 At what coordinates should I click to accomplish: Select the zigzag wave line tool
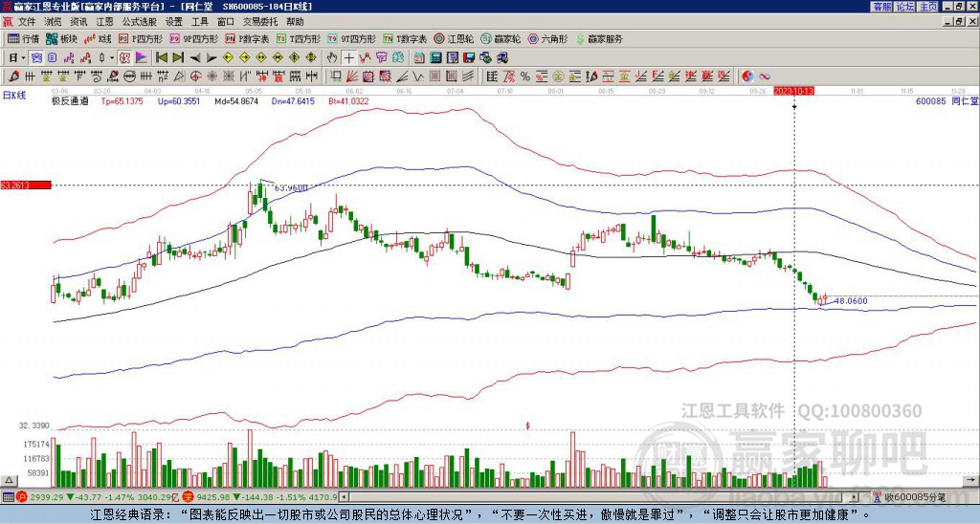pyautogui.click(x=419, y=76)
